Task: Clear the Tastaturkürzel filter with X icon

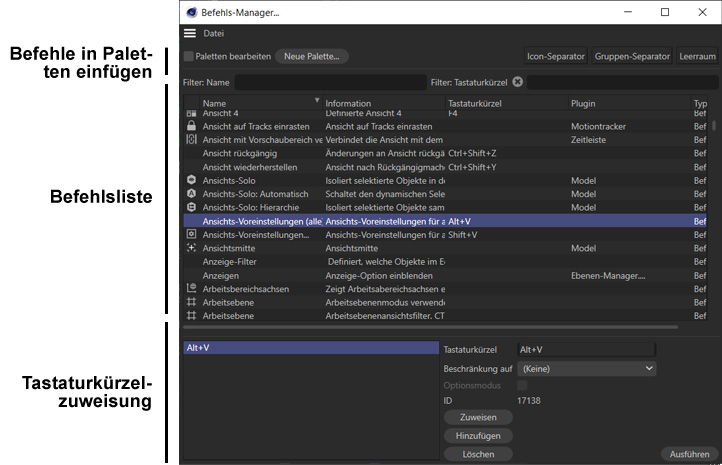Action: tap(517, 82)
